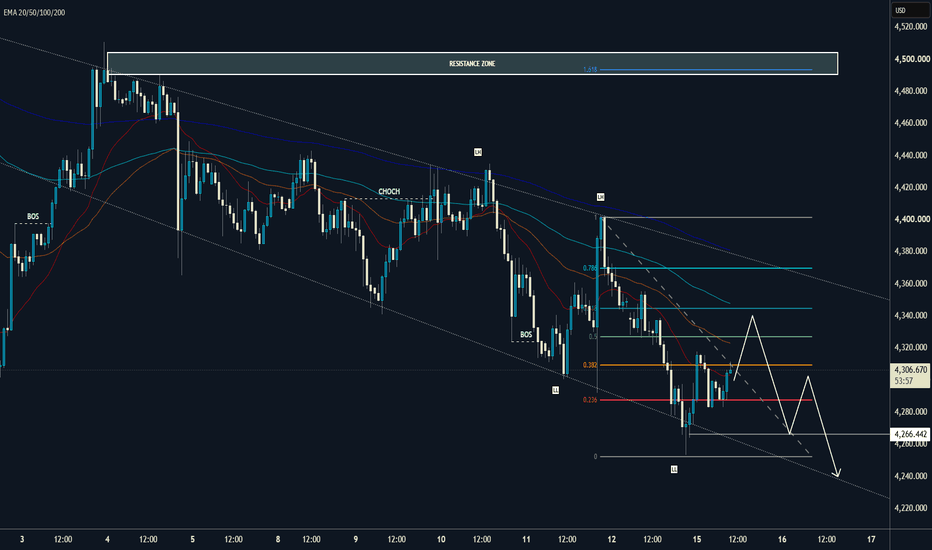
Task: Click the LH marker above day 10 high
Action: click(x=478, y=152)
